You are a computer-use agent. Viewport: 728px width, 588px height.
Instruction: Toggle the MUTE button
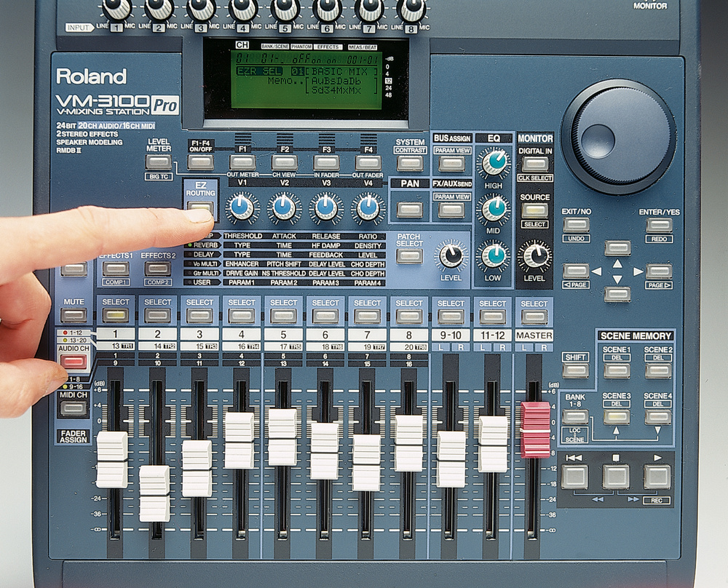(x=74, y=315)
